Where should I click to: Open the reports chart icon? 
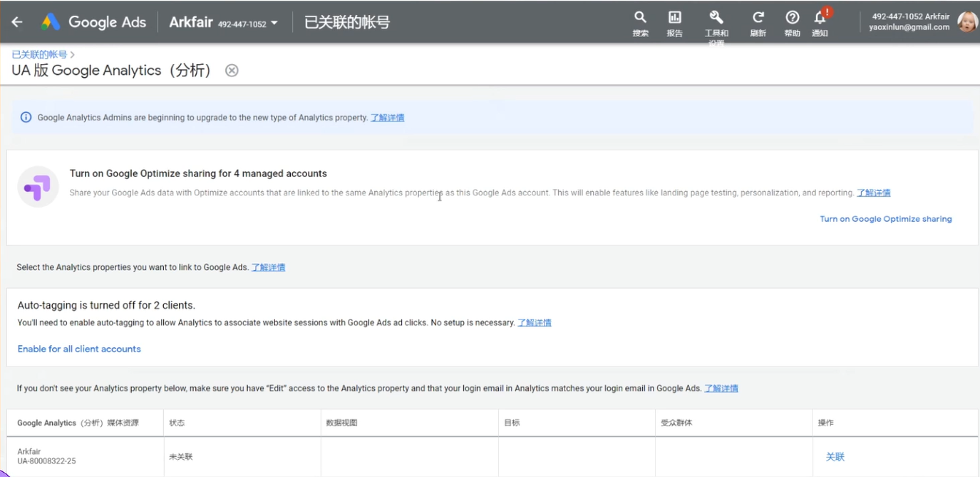pos(674,18)
